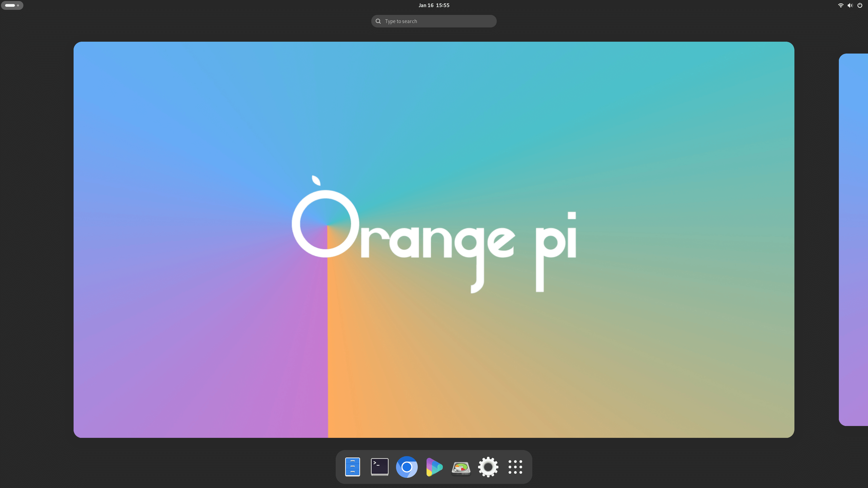Open the GParted partition editor icon

click(461, 467)
